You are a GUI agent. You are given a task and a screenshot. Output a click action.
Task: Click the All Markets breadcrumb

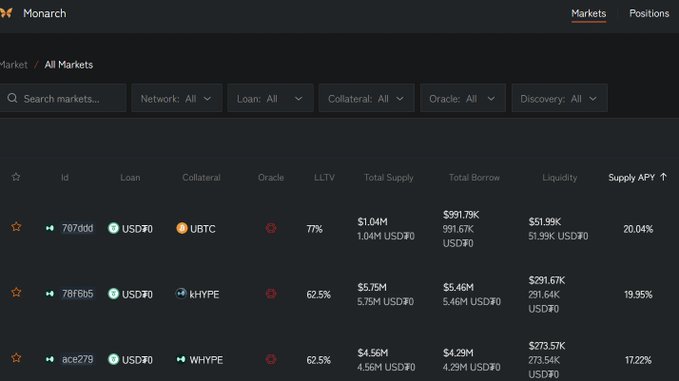tap(69, 65)
